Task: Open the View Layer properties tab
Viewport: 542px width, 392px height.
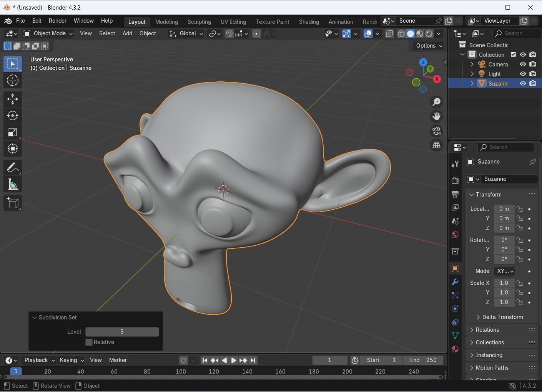Action: pos(455,208)
